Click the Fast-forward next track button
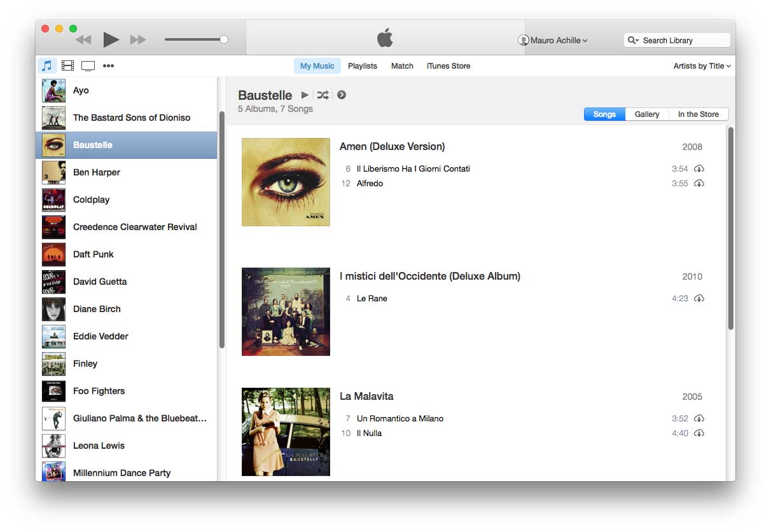This screenshot has height=532, width=771. point(138,40)
